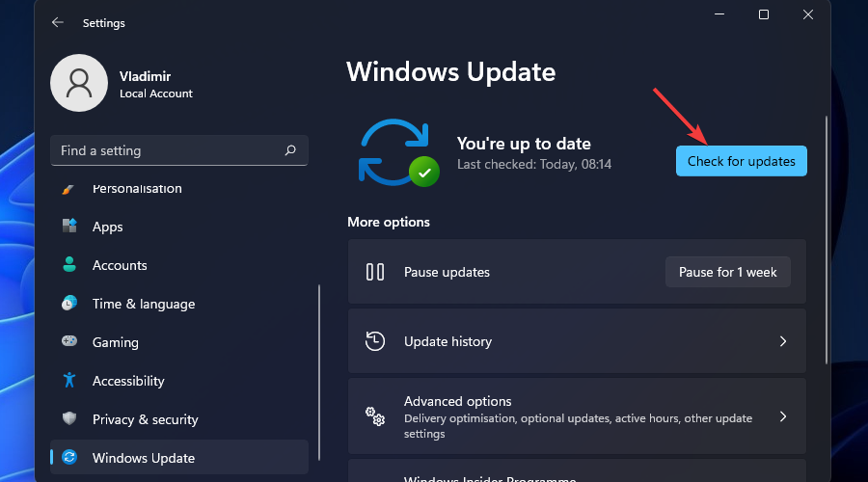Click the search magnifier icon

[290, 150]
